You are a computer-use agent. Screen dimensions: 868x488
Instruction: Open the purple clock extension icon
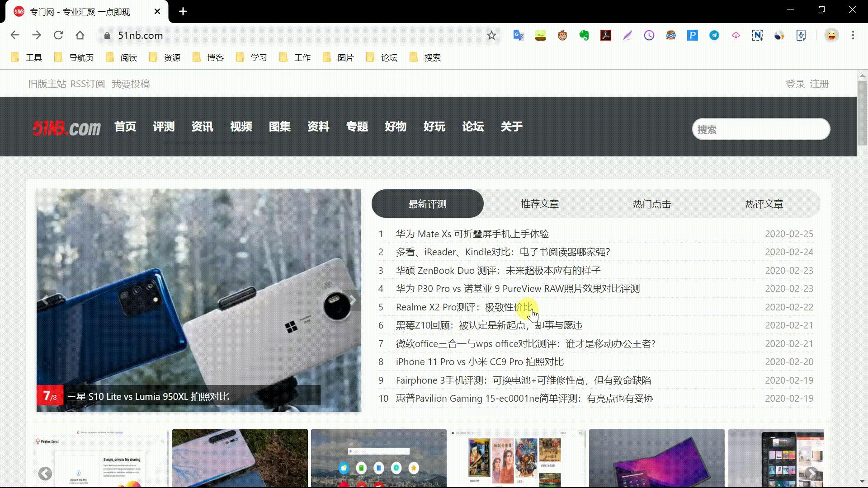(x=649, y=35)
